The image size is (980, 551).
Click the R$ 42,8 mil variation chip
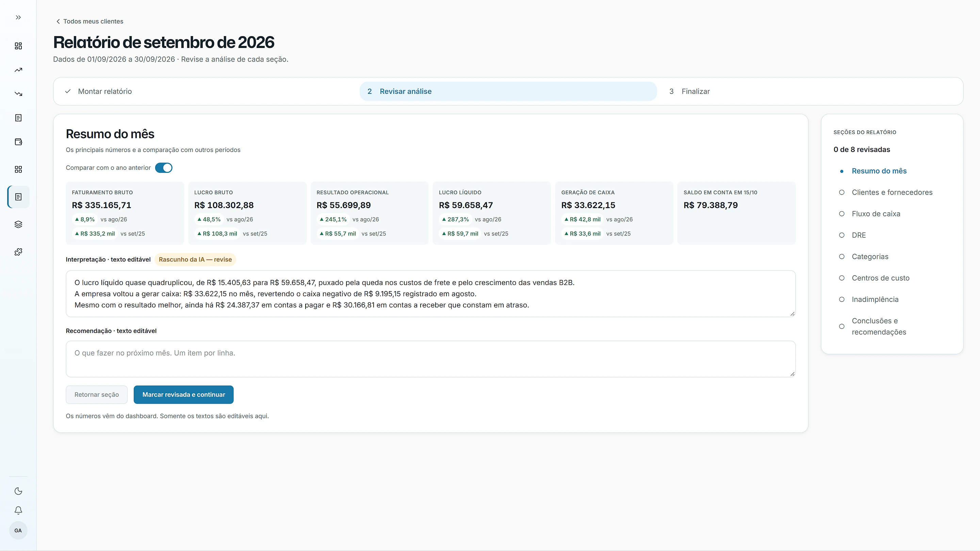(x=582, y=219)
